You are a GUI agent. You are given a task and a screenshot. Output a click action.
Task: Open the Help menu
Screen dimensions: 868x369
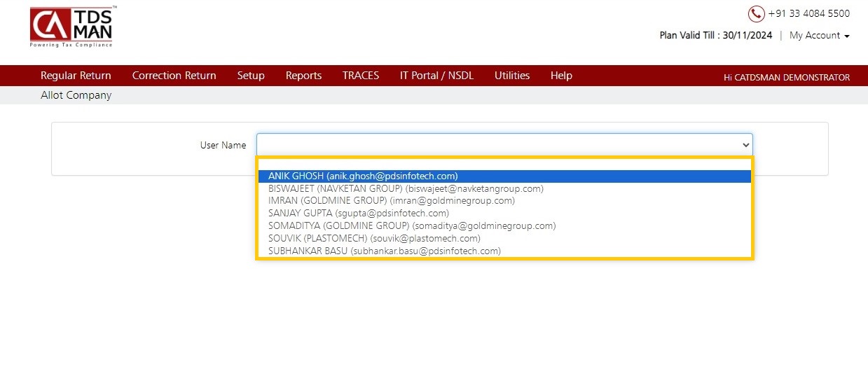[x=561, y=76]
